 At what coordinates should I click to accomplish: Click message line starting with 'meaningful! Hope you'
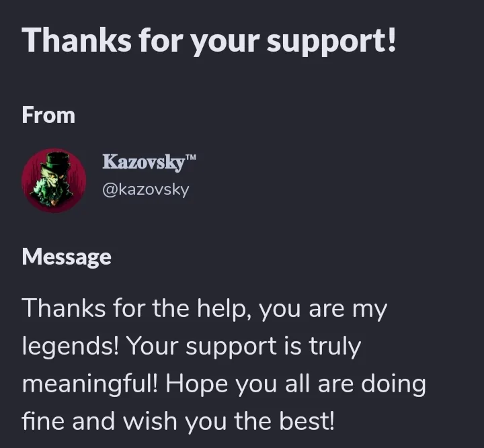(x=224, y=384)
